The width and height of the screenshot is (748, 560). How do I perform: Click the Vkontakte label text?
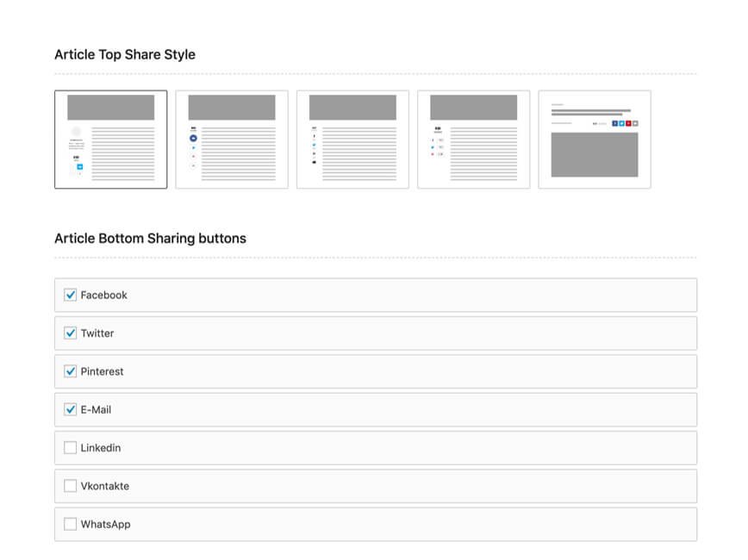point(105,486)
